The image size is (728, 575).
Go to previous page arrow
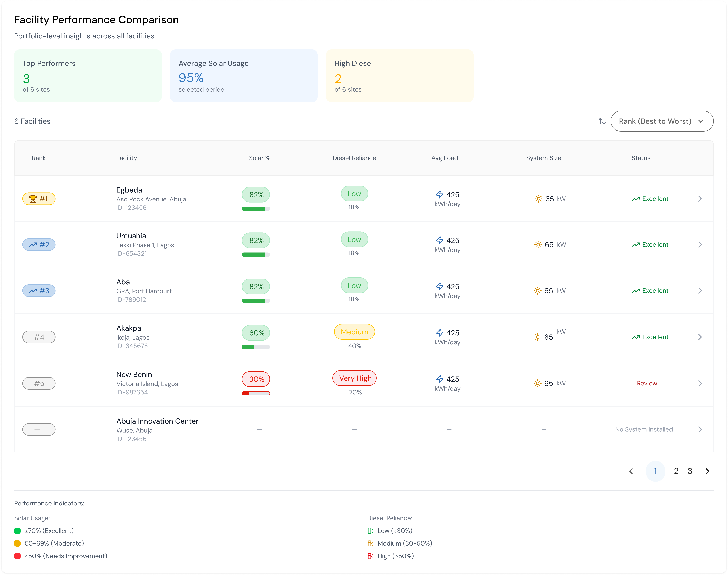click(631, 471)
